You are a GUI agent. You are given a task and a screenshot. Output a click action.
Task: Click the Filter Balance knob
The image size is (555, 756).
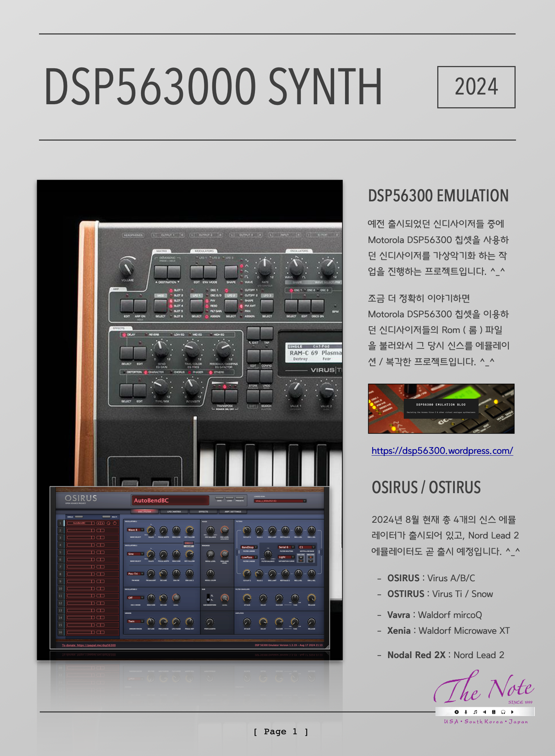click(x=268, y=554)
